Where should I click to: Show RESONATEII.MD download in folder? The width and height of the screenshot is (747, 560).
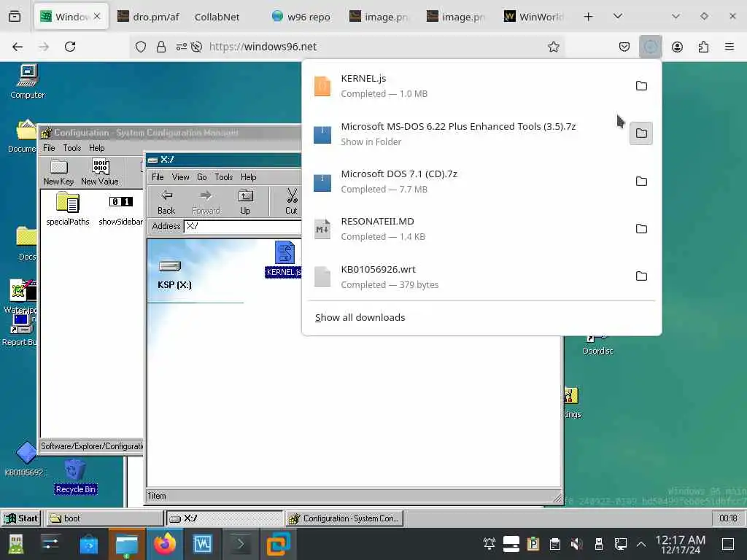tap(641, 229)
